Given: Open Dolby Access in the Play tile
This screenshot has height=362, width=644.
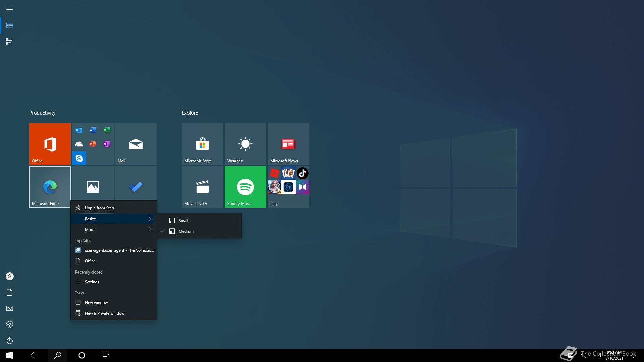Looking at the screenshot, I should (x=302, y=187).
